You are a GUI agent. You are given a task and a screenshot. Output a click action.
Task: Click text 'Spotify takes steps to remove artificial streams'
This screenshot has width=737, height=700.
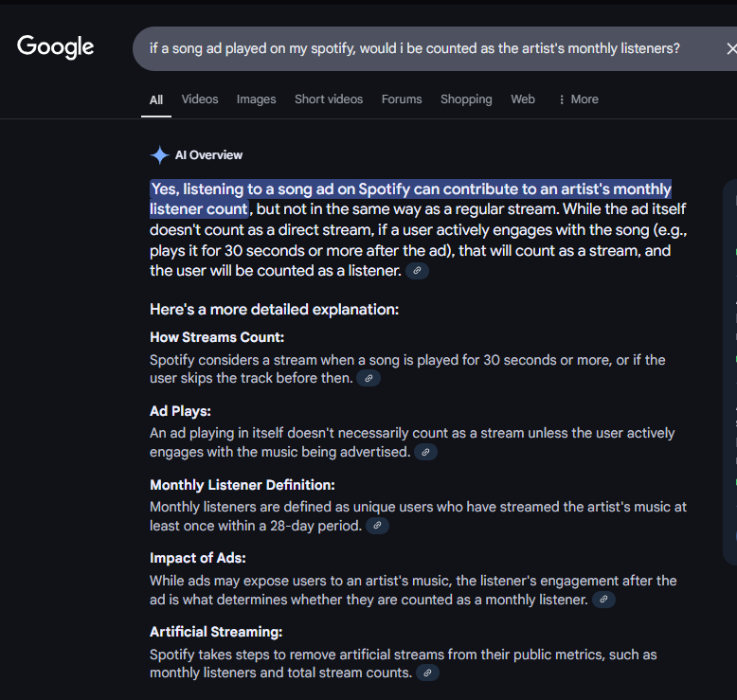297,655
